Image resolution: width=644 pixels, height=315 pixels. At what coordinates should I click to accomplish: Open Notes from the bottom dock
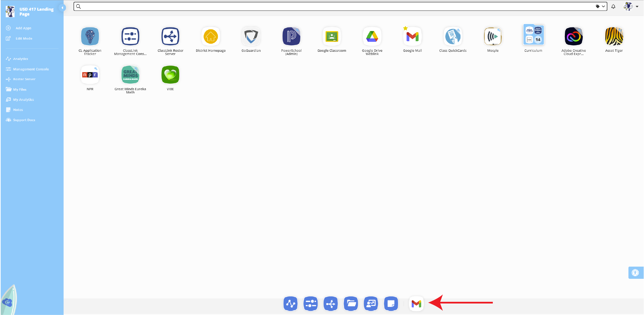point(391,303)
